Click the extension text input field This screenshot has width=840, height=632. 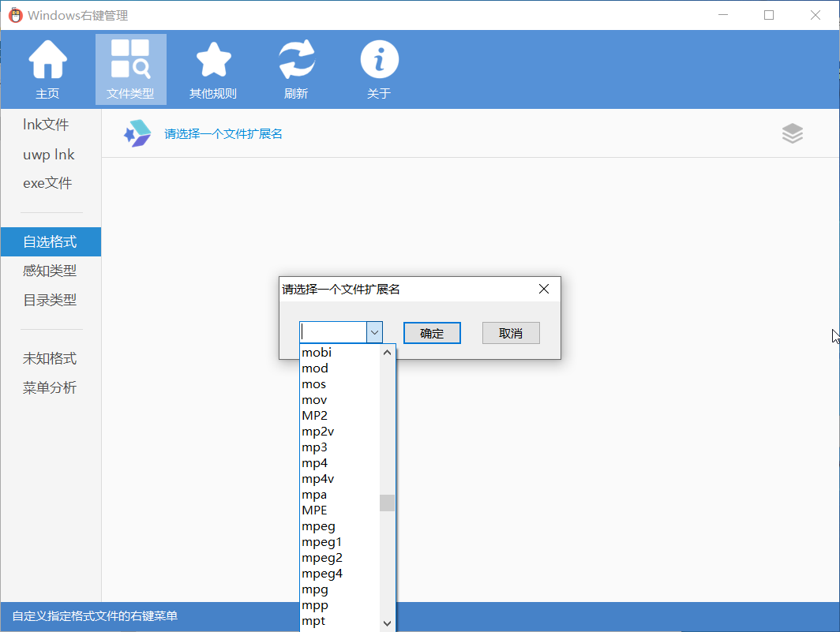pos(333,333)
